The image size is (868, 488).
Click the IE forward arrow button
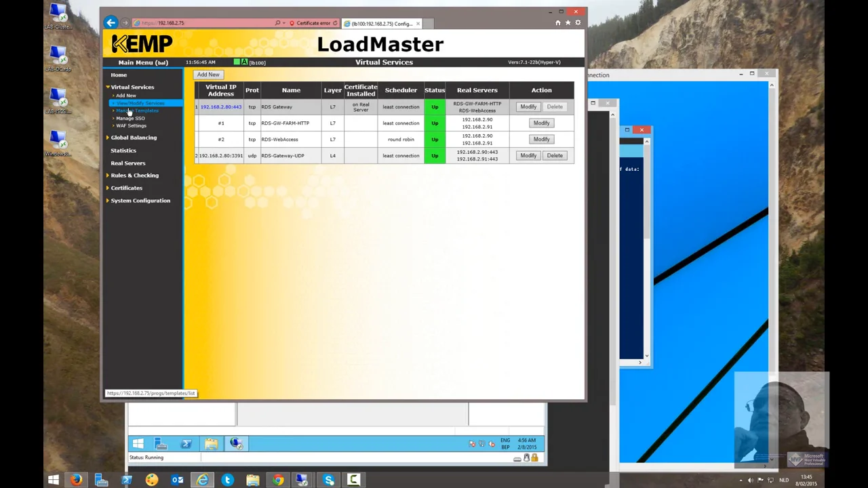[x=125, y=23]
